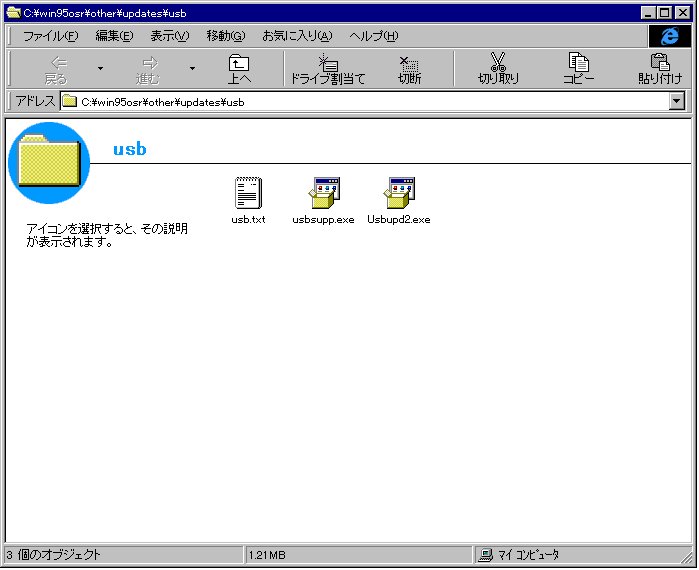This screenshot has width=699, height=570.
Task: Click the window resize grip corner
Action: tap(686, 557)
